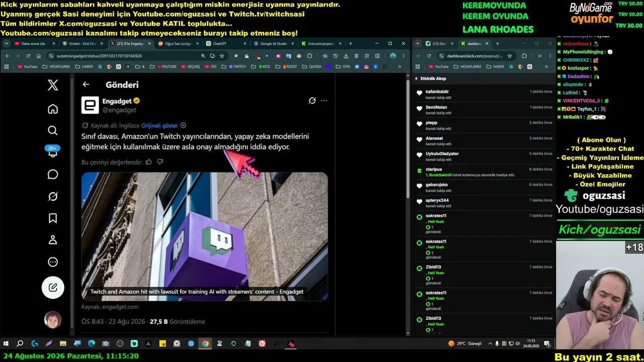Switch to the Oğuz Sasi Reddit tab
The height and width of the screenshot is (362, 644).
point(177,44)
